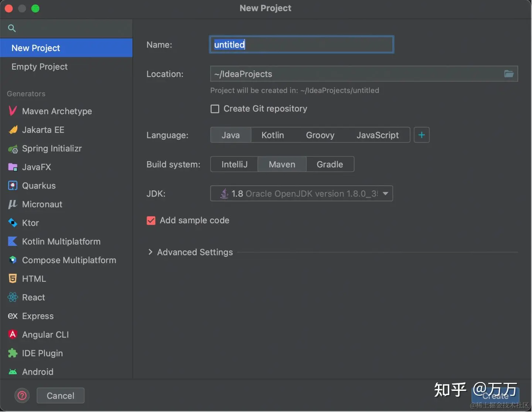Select Express generator label

38,316
